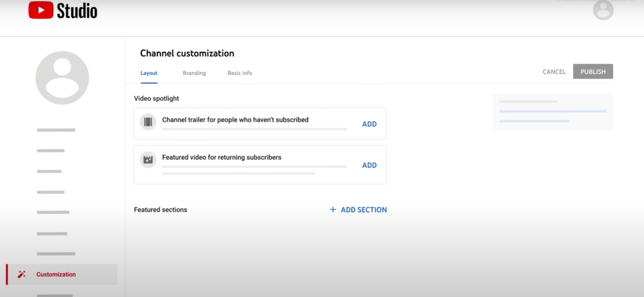The height and width of the screenshot is (297, 644).
Task: Click the 'Featured video for returning subscribers' title
Action: coord(221,157)
